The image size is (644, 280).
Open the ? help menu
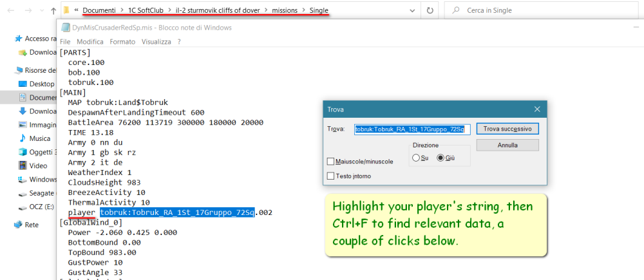(179, 41)
